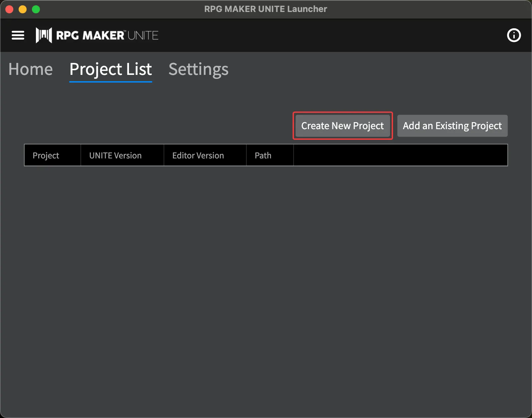Click the RPG MAKER UNITE wordmark text
532x418 pixels.
pyautogui.click(x=107, y=35)
